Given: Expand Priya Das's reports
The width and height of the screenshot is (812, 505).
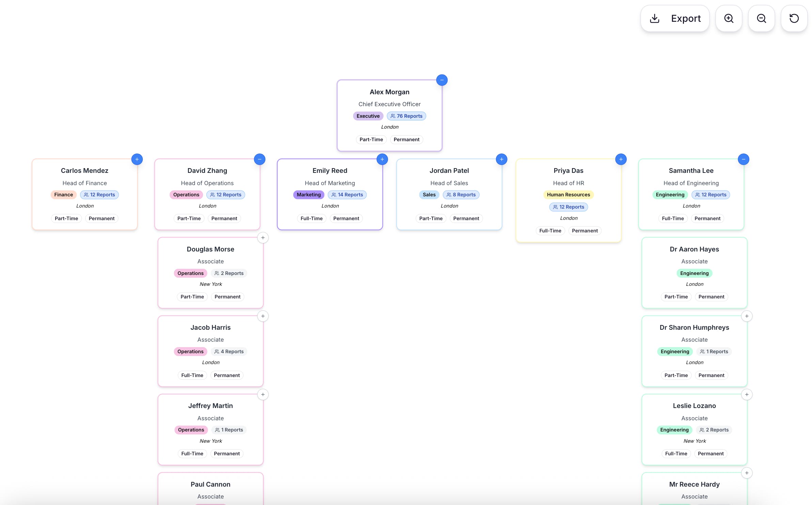Looking at the screenshot, I should point(621,159).
